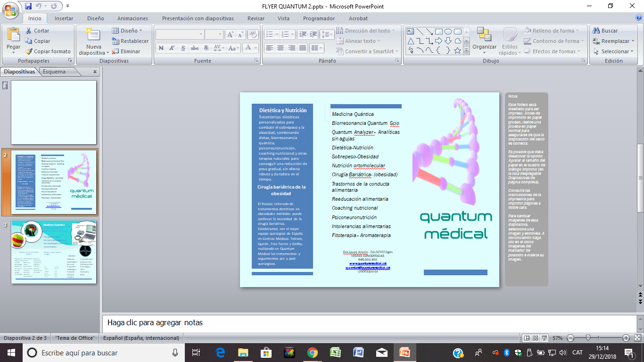This screenshot has width=644, height=362.
Task: Align text to the left
Action: pos(269,48)
